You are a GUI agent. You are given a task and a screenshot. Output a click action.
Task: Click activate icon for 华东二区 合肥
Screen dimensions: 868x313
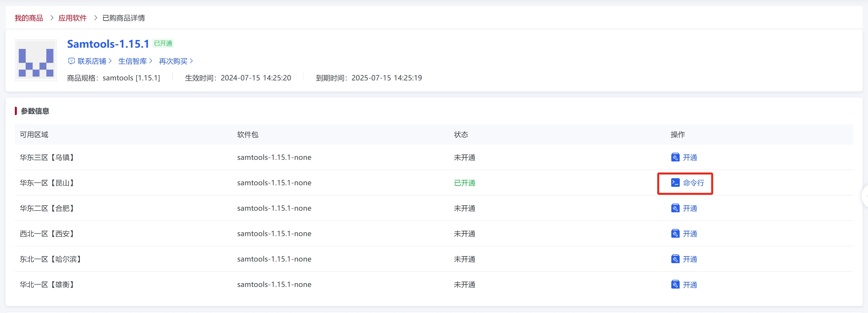tap(675, 208)
